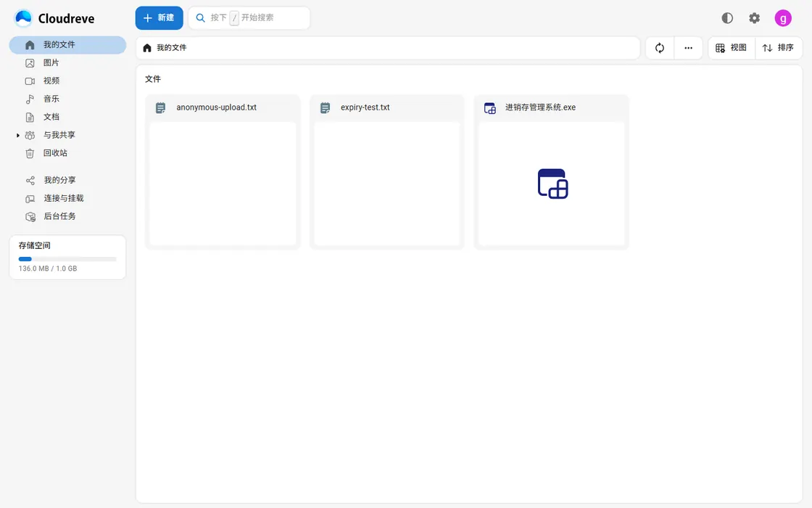The height and width of the screenshot is (508, 812).
Task: Click 我的文件 breadcrumb text
Action: click(x=171, y=48)
